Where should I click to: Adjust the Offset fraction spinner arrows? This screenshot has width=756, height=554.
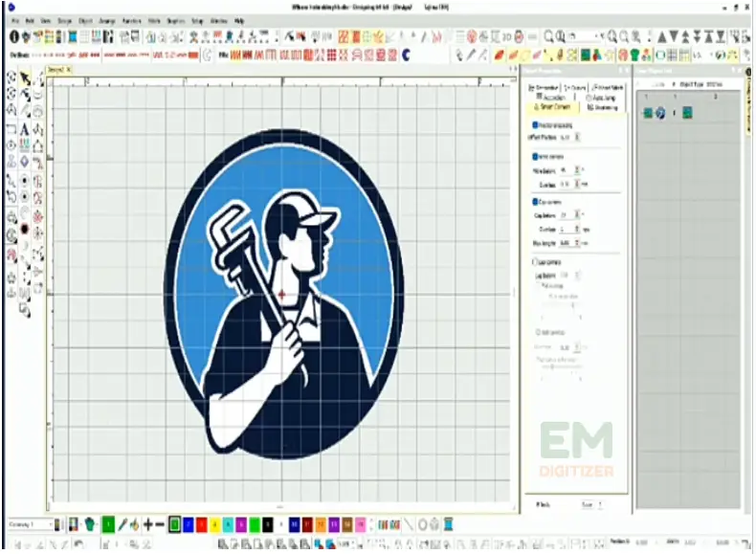coord(578,138)
